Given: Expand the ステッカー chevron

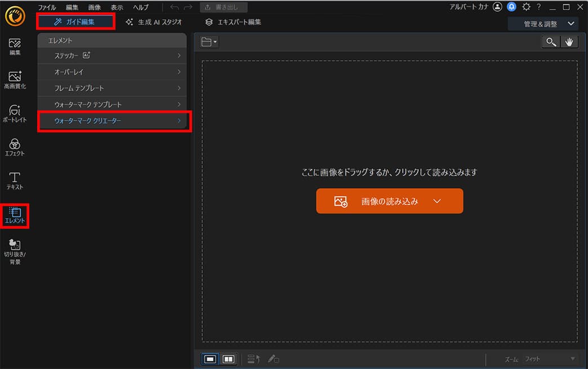Looking at the screenshot, I should [179, 56].
